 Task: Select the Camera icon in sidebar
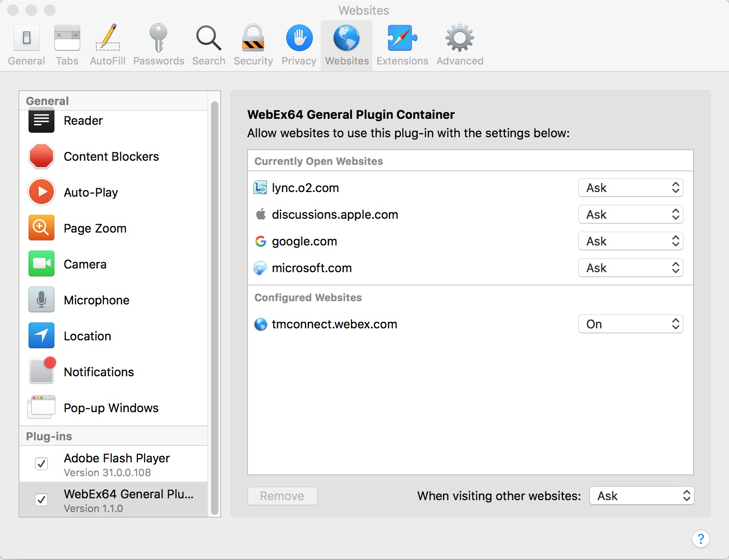click(41, 264)
